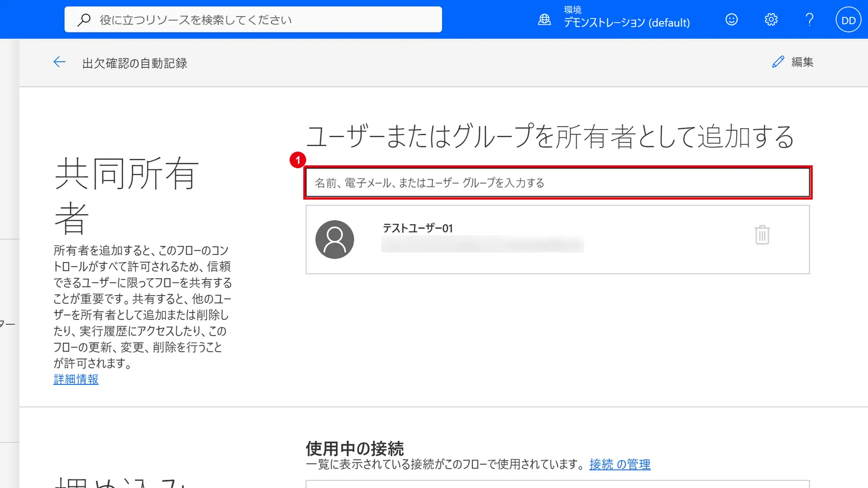This screenshot has width=868, height=488.
Task: Click the environment globe icon
Action: click(544, 20)
